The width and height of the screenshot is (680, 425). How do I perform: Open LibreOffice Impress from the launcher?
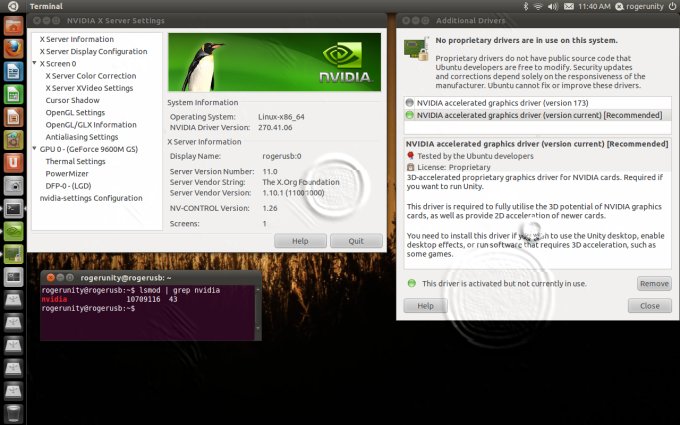13,117
